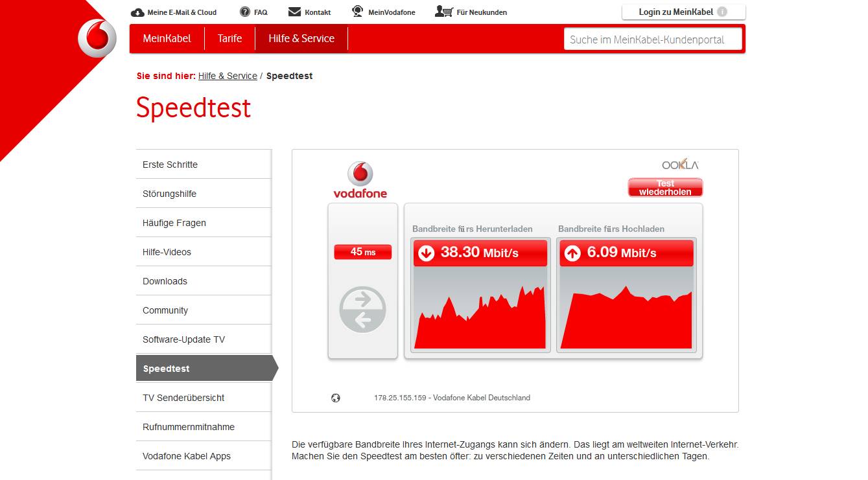
Task: Open the MeinKabel main menu tab
Action: point(167,38)
